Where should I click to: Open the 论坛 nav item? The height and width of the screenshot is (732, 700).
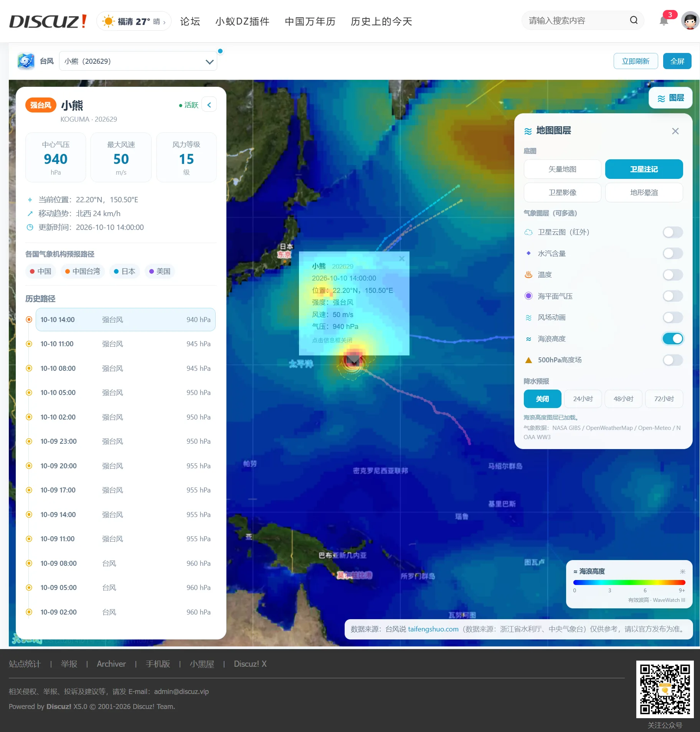click(190, 21)
